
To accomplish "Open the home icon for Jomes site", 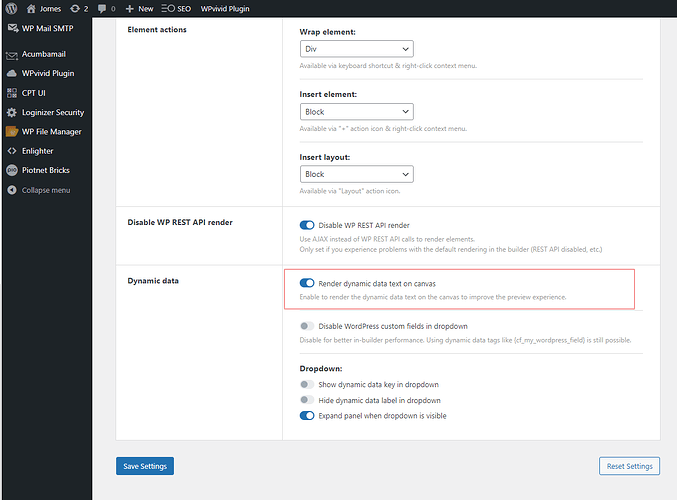I will [x=31, y=9].
